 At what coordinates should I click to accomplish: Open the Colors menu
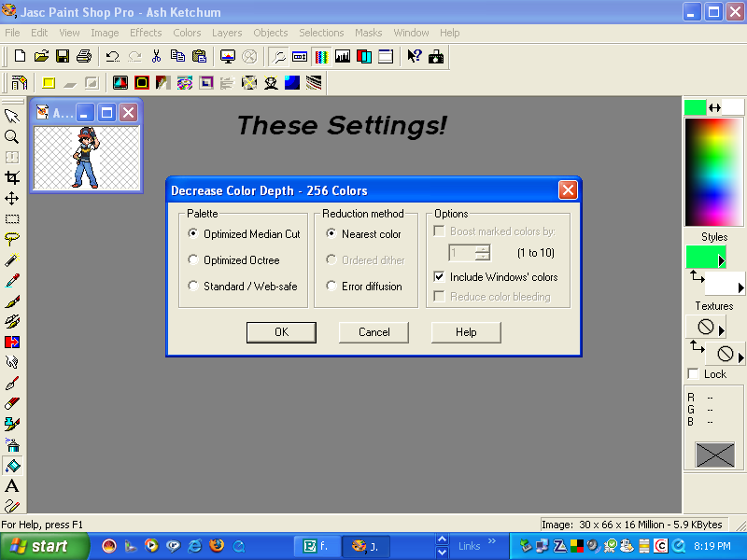pos(187,33)
